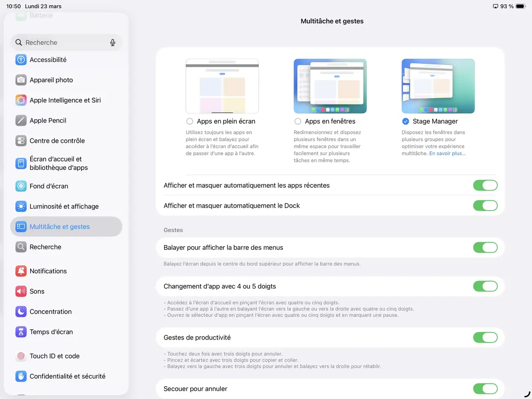The image size is (532, 399).
Task: Disable Secouer pour annuler
Action: pos(485,389)
